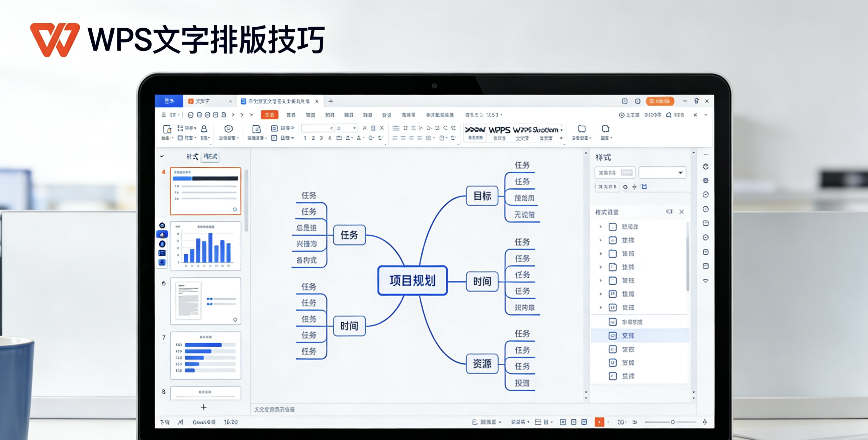Image resolution: width=868 pixels, height=440 pixels.
Task: Select the numbered list option 1 in toolbar
Action: tap(305, 138)
